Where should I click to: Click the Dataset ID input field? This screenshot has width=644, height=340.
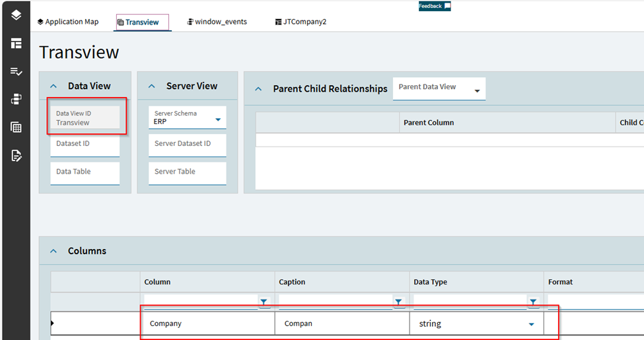point(85,144)
